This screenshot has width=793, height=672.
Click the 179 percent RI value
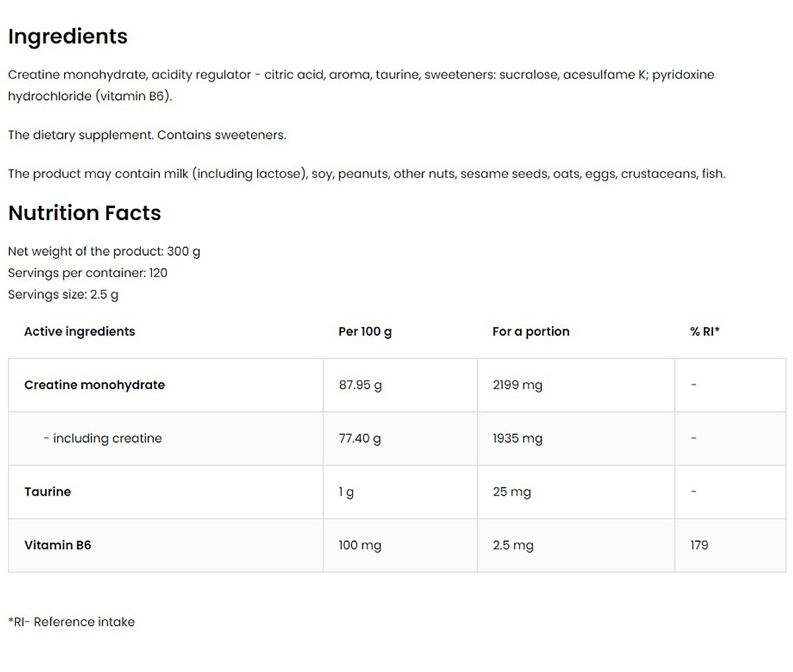[699, 545]
